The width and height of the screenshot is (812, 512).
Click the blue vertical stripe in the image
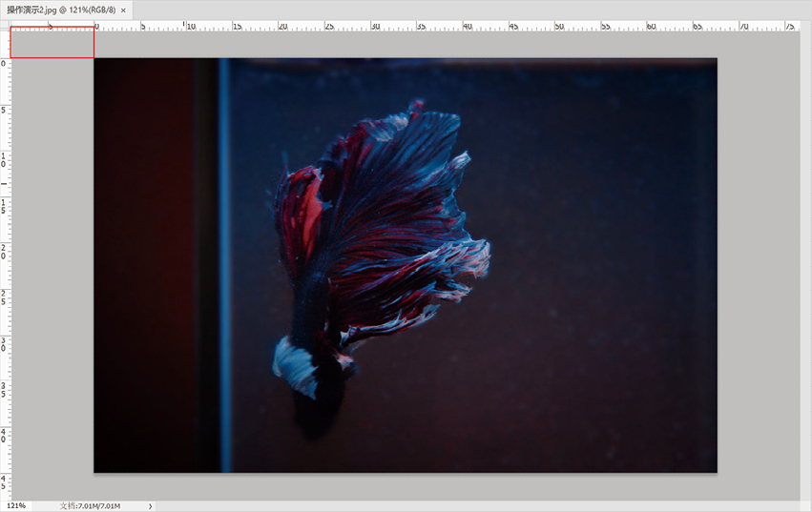click(223, 264)
